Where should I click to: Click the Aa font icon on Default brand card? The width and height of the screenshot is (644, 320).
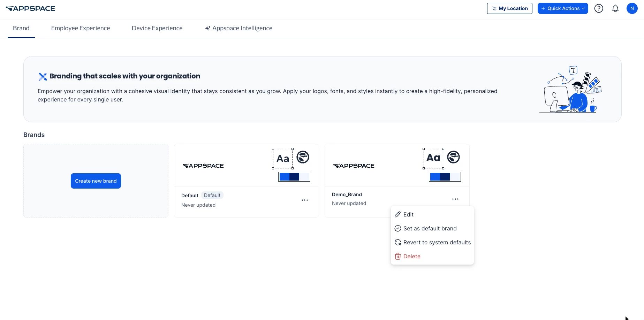click(283, 159)
